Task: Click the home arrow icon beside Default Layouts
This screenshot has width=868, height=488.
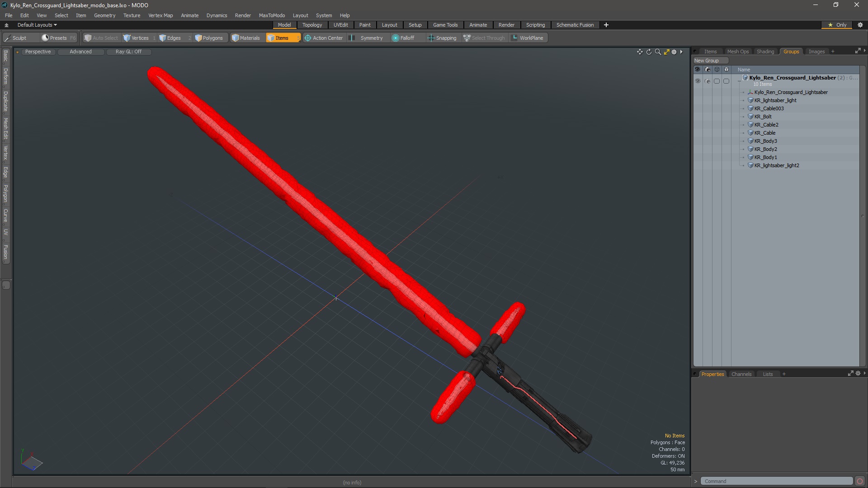Action: pos(6,25)
